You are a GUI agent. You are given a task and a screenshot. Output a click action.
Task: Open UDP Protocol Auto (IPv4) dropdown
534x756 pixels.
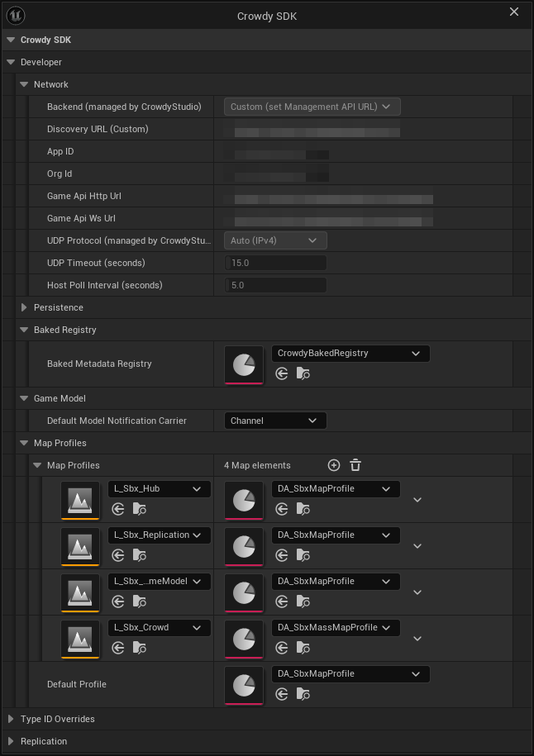click(275, 240)
